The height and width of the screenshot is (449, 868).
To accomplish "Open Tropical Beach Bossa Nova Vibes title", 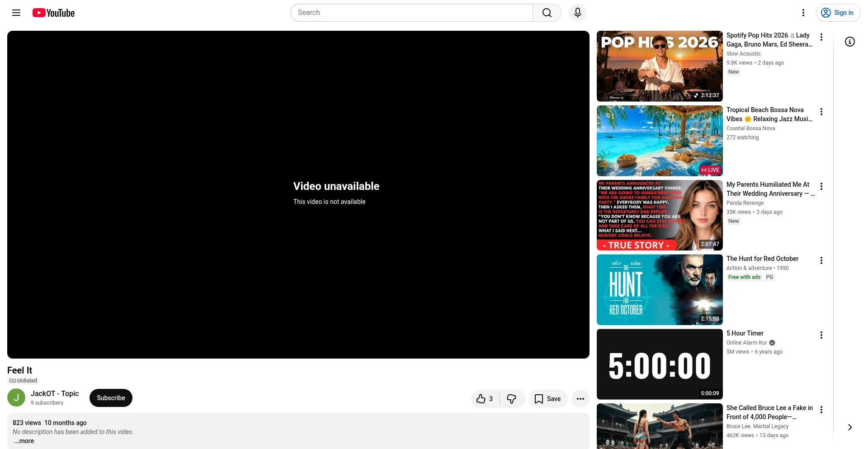I will point(769,114).
